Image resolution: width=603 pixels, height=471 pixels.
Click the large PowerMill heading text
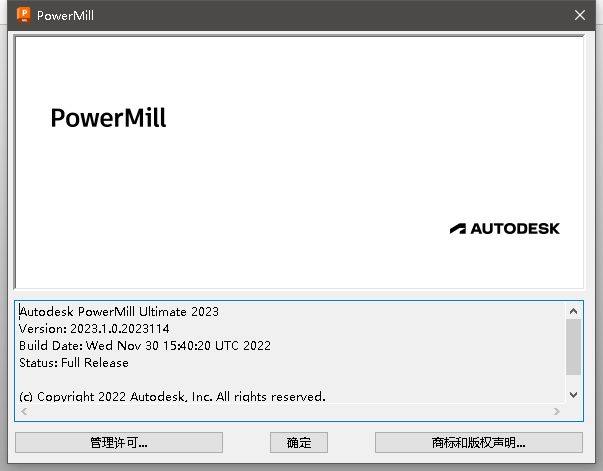108,118
